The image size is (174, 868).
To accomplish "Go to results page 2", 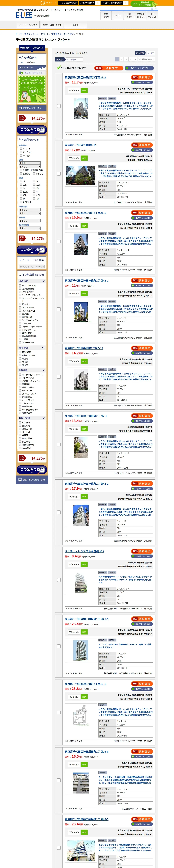I will click(122, 59).
